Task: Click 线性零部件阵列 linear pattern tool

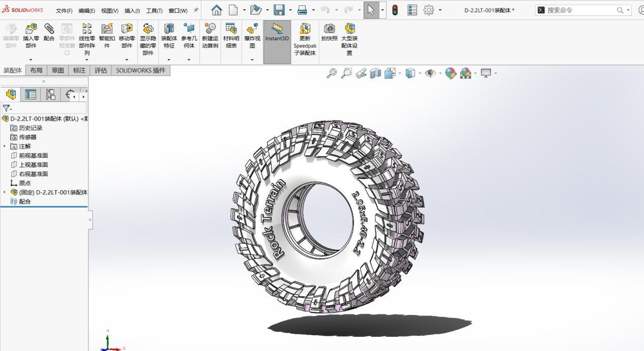Action: click(x=87, y=39)
